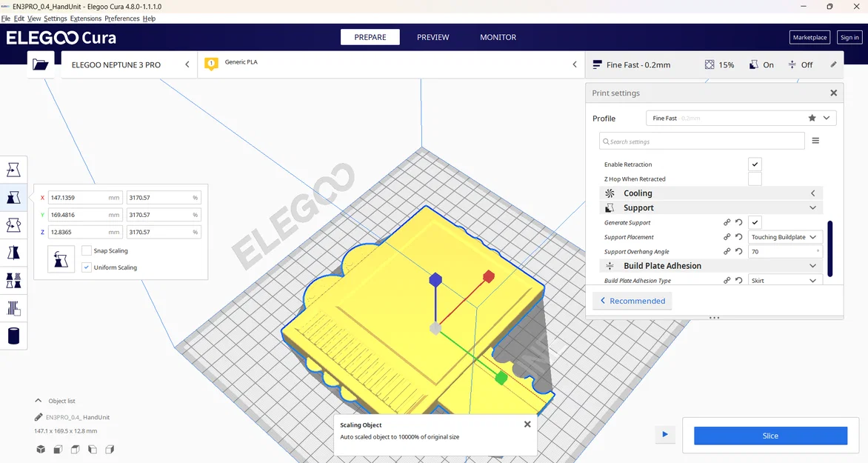Click the Generic PLA material extruder icon
The height and width of the screenshot is (463, 868).
pyautogui.click(x=211, y=64)
